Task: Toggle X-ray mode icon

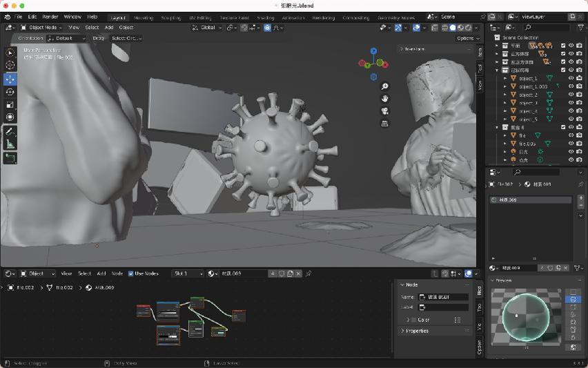Action: 435,28
